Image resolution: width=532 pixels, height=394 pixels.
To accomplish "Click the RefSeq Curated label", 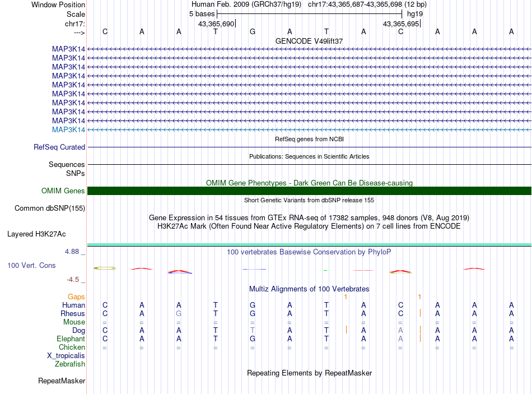I will pyautogui.click(x=59, y=147).
